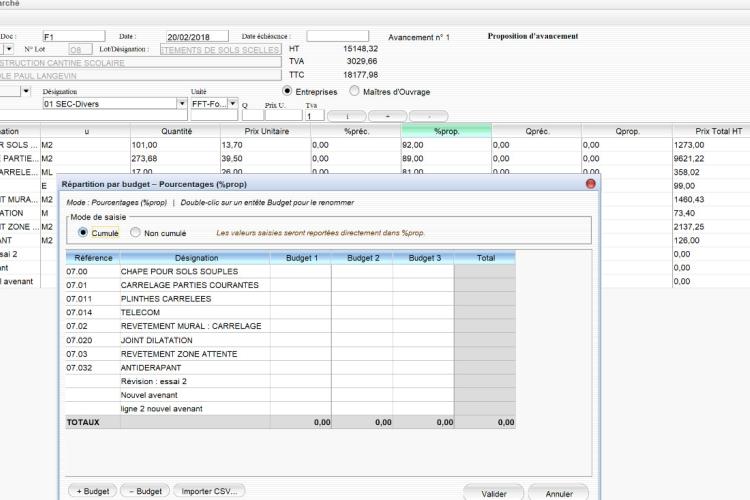Select the Entreprises radio button
The height and width of the screenshot is (500, 750).
pos(287,90)
